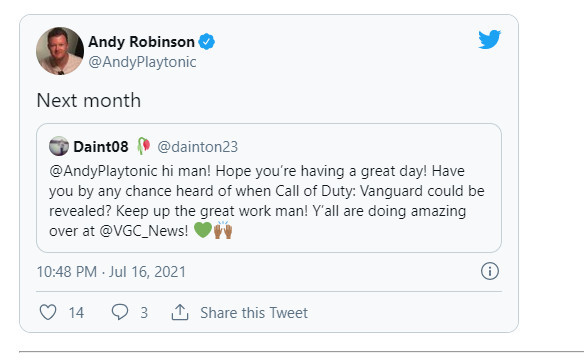Screen dimensions: 584x362
Task: Open tweet info circle icon
Action: click(489, 271)
